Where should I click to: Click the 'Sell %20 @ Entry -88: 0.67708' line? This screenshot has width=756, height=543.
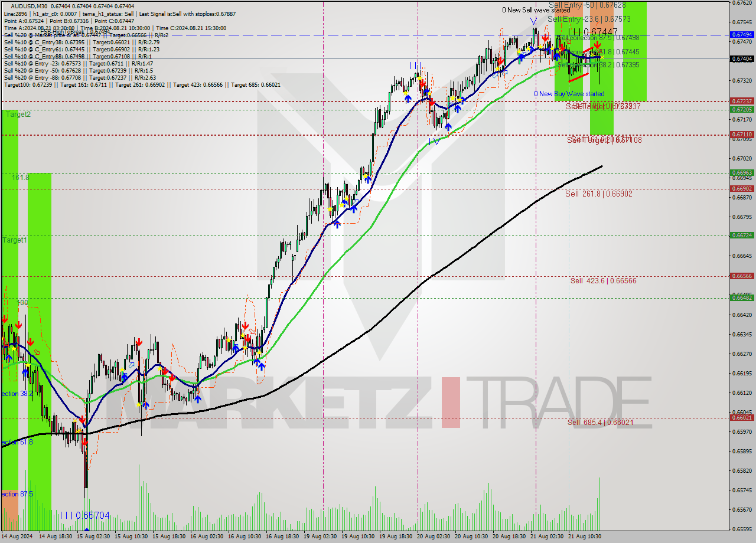point(80,77)
